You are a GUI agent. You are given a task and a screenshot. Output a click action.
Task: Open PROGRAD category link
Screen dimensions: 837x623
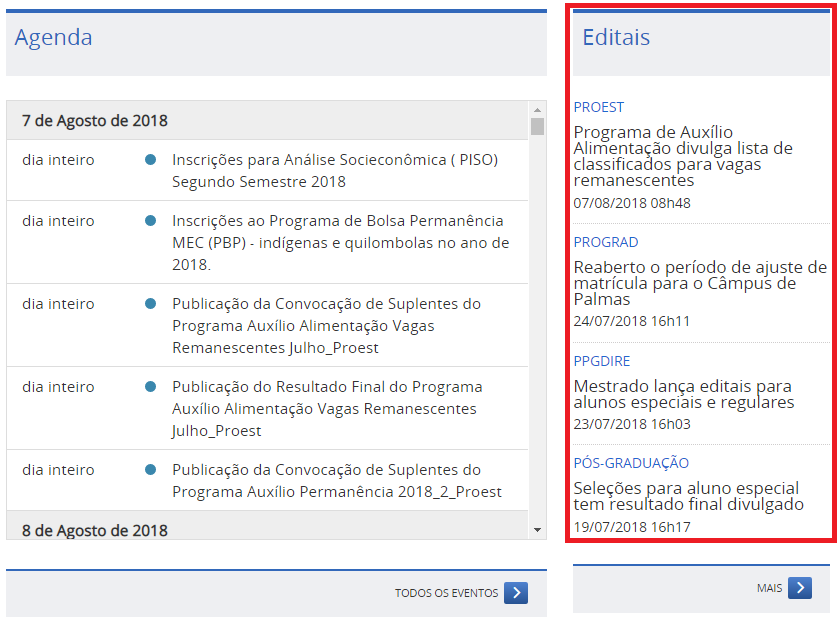pyautogui.click(x=605, y=242)
